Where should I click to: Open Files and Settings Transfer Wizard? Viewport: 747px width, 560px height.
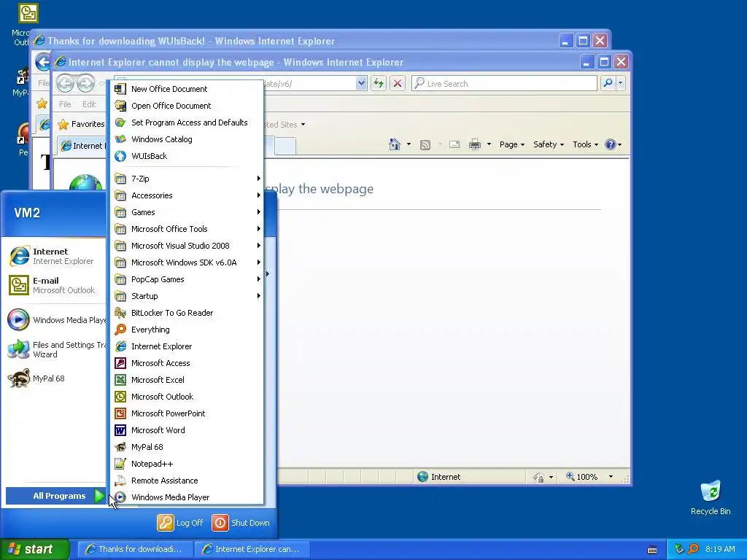pos(55,349)
